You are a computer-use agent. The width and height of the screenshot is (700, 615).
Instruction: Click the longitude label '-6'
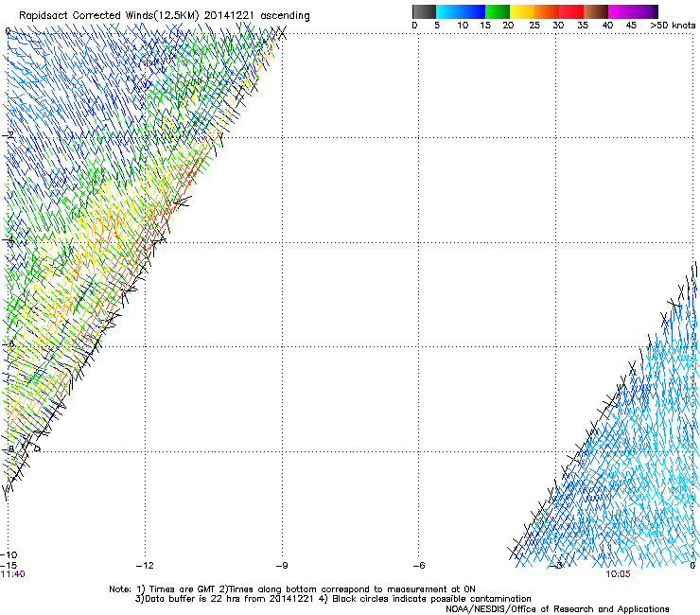tap(419, 566)
